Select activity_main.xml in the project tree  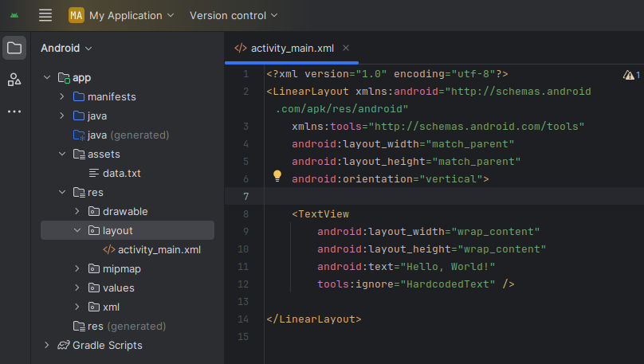coord(159,250)
